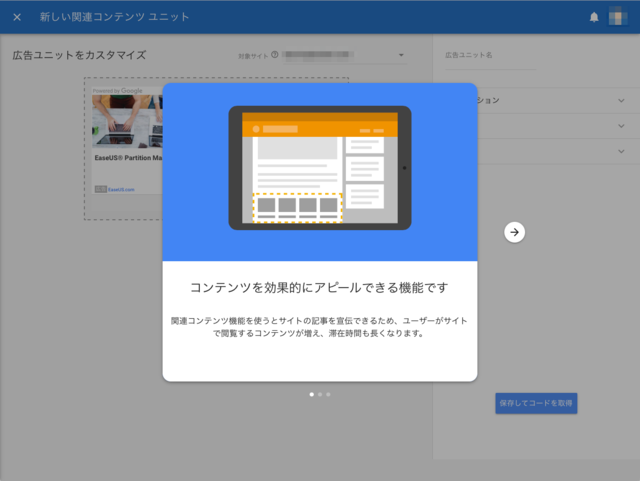Select the first carousel page dot
640x481 pixels.
[312, 394]
